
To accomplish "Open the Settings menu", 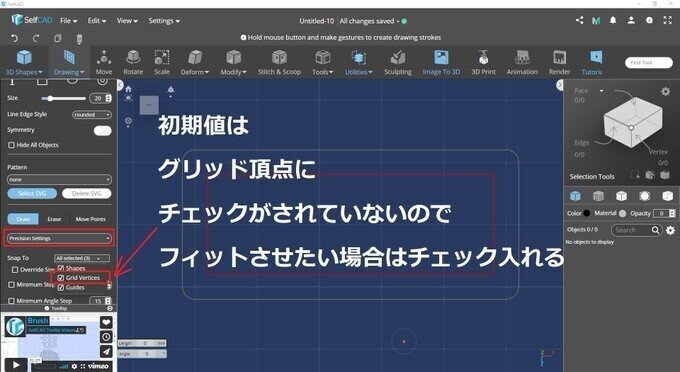I will (x=164, y=21).
